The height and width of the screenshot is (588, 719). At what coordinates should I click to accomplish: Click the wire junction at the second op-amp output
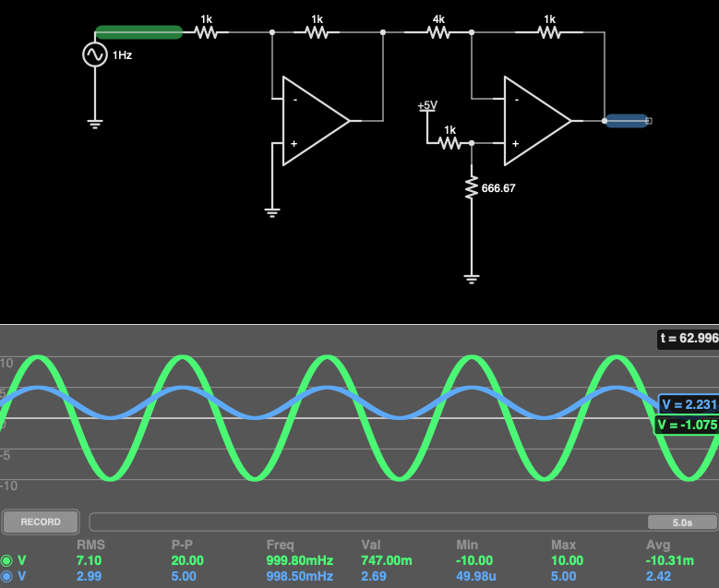[x=605, y=121]
